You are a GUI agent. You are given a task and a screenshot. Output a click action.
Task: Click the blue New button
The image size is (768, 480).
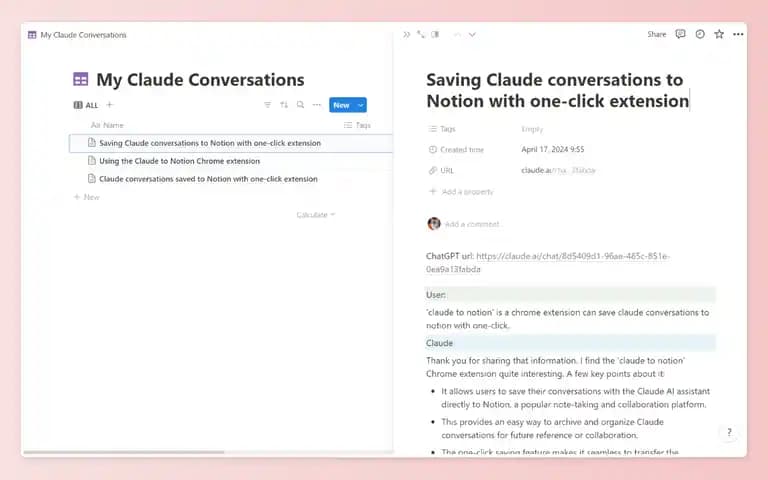(x=342, y=105)
